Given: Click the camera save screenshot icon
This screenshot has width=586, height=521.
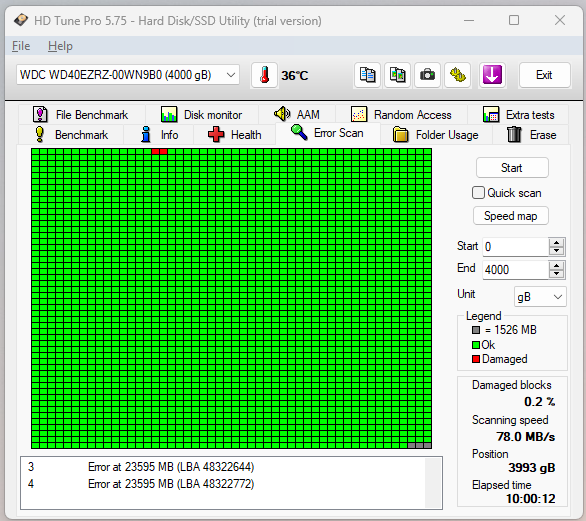Looking at the screenshot, I should point(427,75).
